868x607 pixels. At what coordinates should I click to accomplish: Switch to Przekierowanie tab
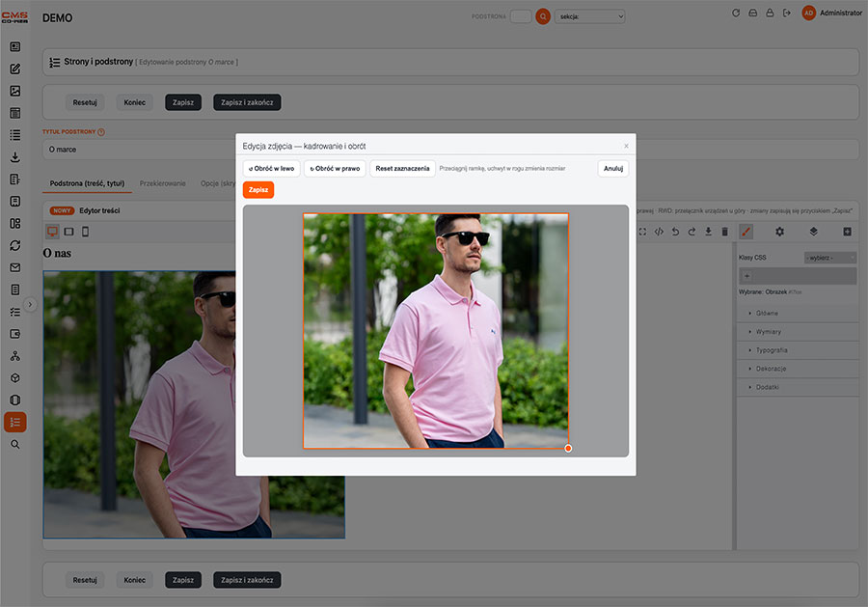tap(163, 183)
